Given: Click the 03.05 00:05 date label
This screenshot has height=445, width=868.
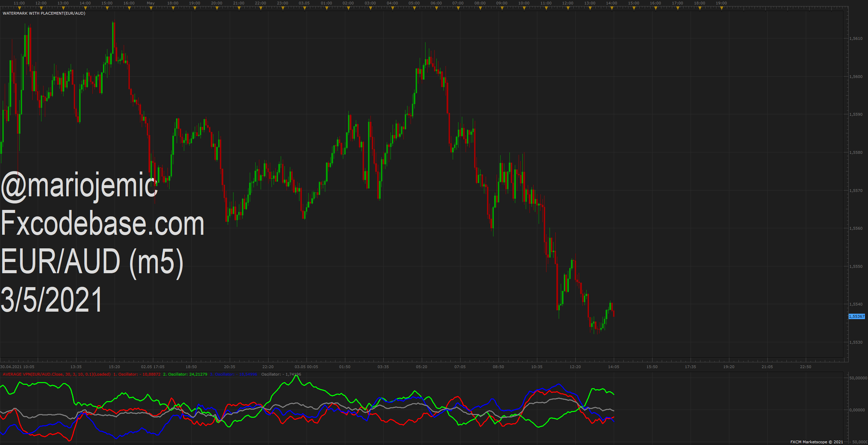Looking at the screenshot, I should click(306, 367).
